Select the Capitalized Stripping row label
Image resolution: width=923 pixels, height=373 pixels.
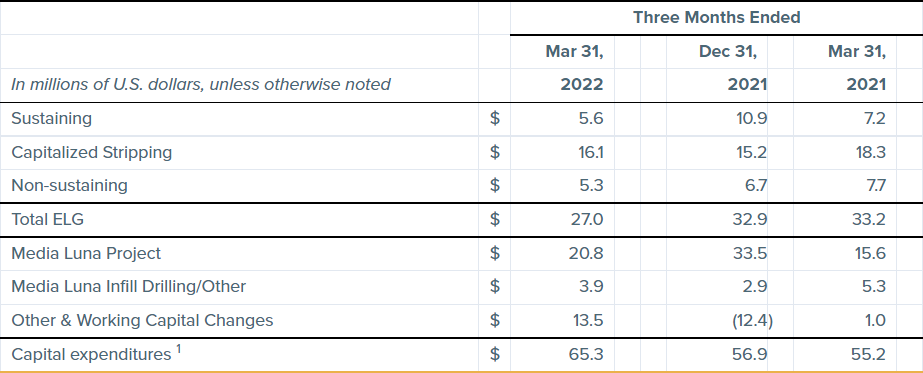tap(92, 152)
